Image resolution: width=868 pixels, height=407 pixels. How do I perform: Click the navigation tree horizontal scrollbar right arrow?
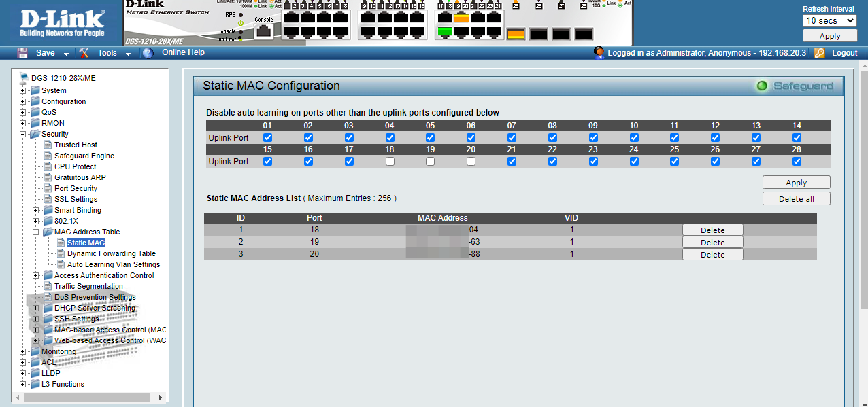tap(161, 397)
